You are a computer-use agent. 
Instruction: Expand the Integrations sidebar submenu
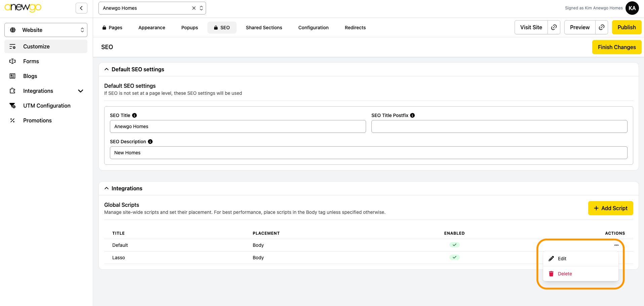click(x=80, y=91)
